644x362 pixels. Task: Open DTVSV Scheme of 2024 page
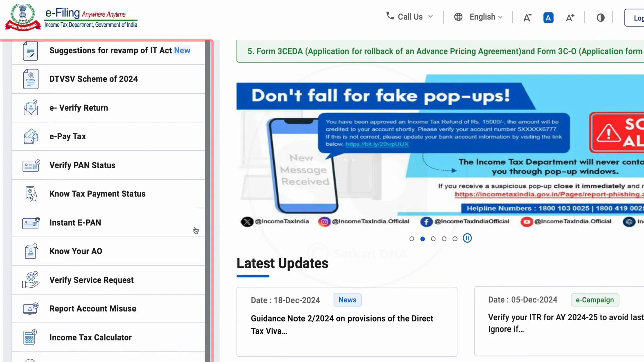click(x=93, y=79)
